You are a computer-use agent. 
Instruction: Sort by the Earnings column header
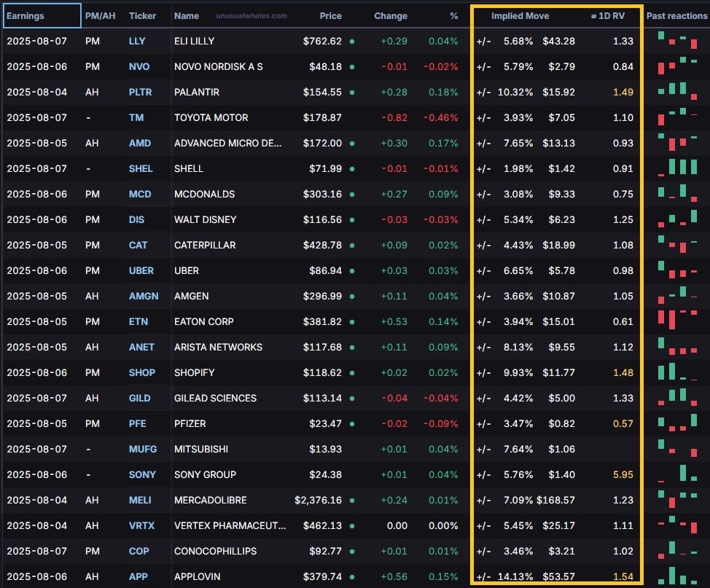click(x=26, y=16)
